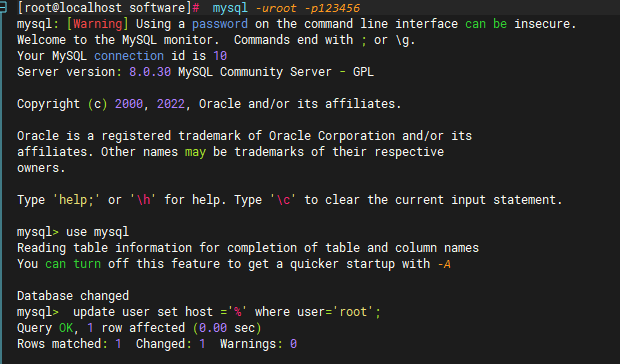Click the orange -A option text
620x364 pixels.
[444, 264]
